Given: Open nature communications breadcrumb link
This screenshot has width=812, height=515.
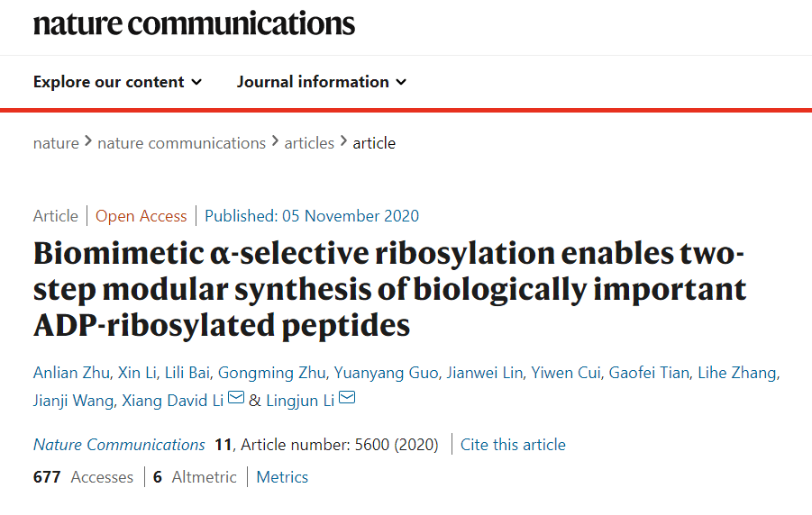Looking at the screenshot, I should [181, 143].
